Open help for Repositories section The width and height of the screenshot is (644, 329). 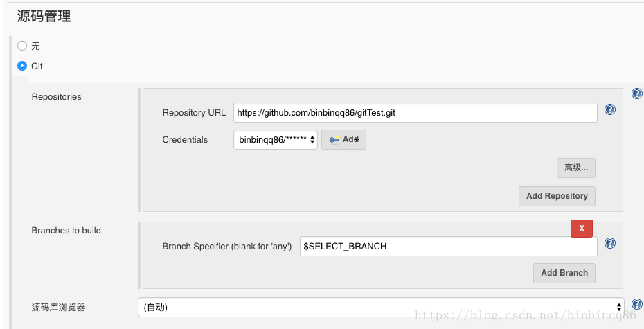[636, 94]
